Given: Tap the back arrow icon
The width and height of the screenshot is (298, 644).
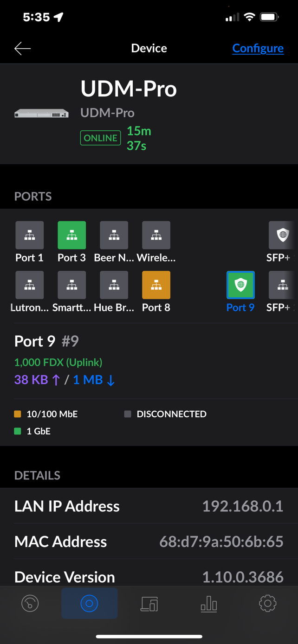Looking at the screenshot, I should coord(22,48).
